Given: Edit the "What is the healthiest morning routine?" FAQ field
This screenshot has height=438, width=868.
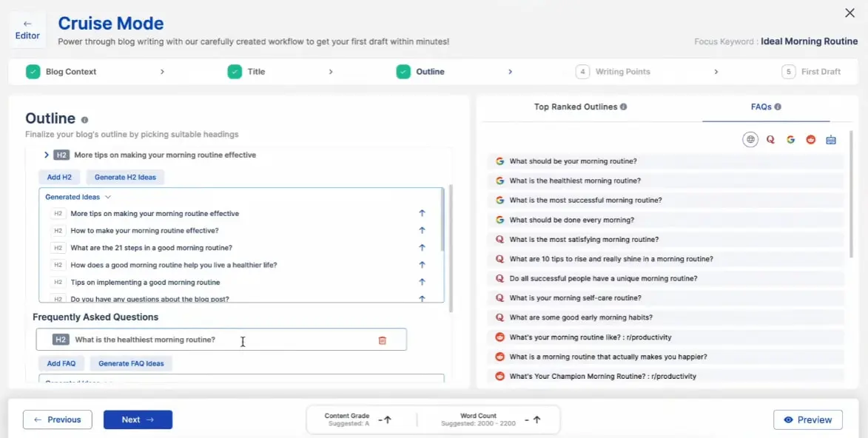Looking at the screenshot, I should [221, 340].
